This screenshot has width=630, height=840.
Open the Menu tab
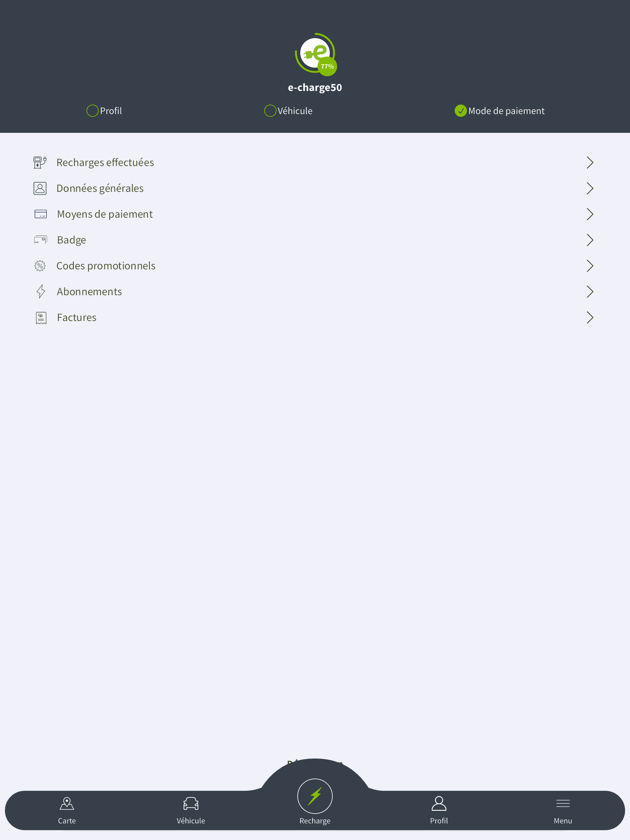[563, 810]
